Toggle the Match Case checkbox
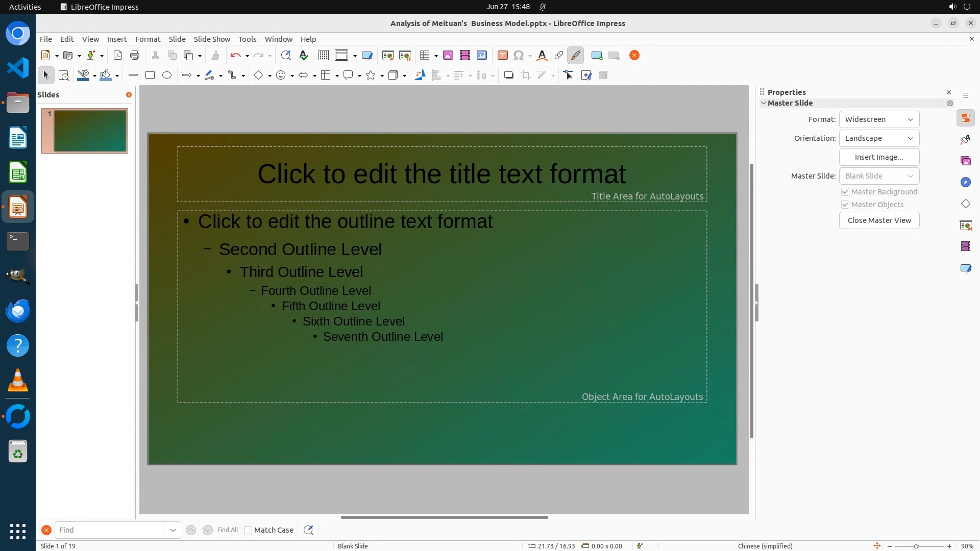Screen dimensions: 980x551 [248, 530]
